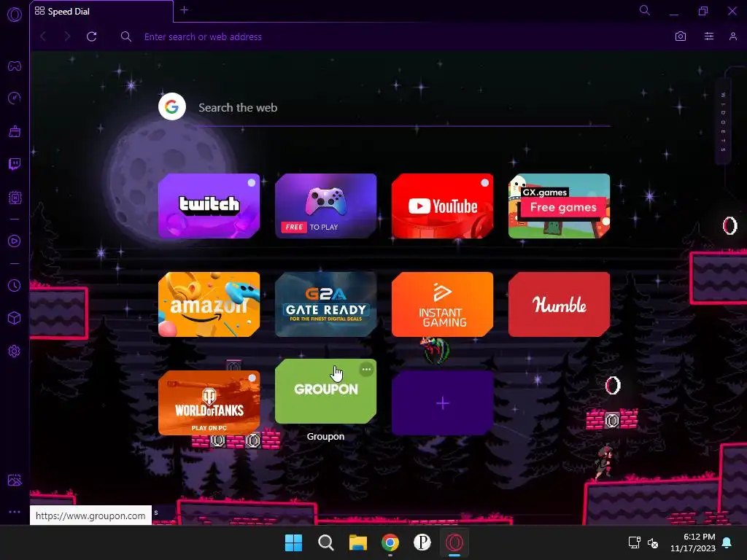Open the user profile icon
This screenshot has width=747, height=560.
click(733, 36)
